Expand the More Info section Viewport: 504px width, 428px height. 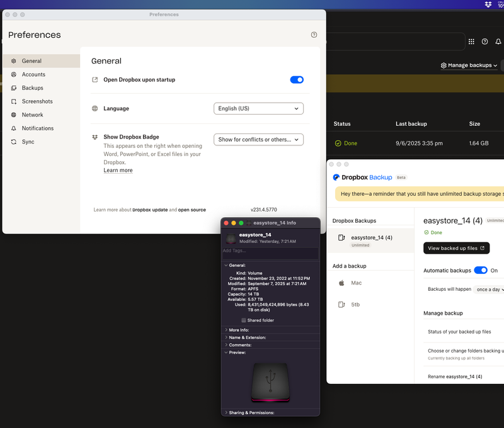(240, 330)
